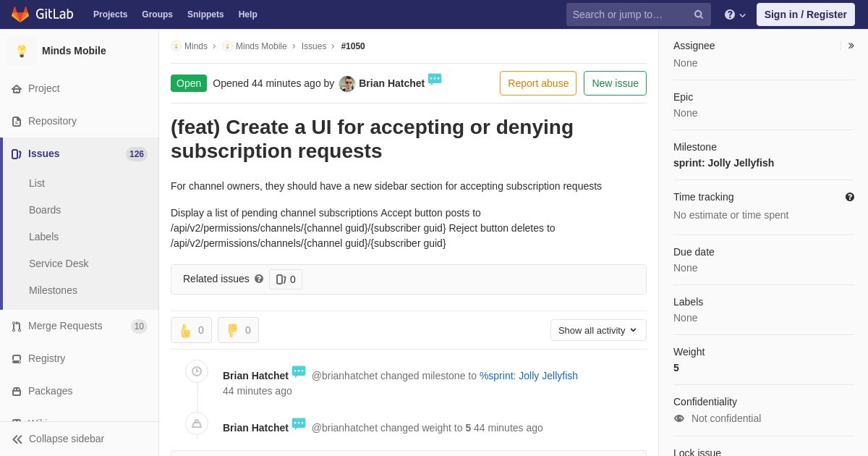
Task: Click the Minds Mobile lightbulb project avatar
Action: [x=22, y=51]
